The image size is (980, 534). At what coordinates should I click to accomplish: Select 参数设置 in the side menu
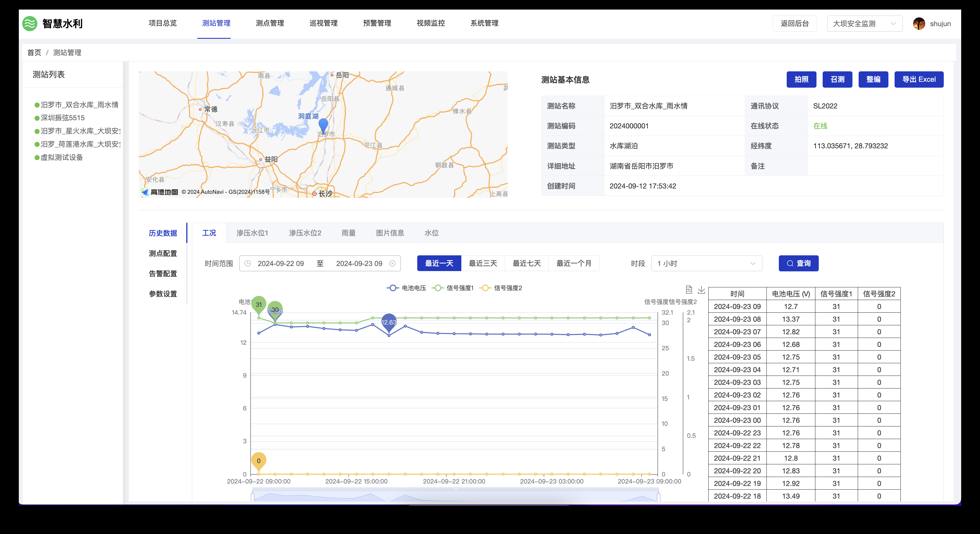(x=163, y=294)
